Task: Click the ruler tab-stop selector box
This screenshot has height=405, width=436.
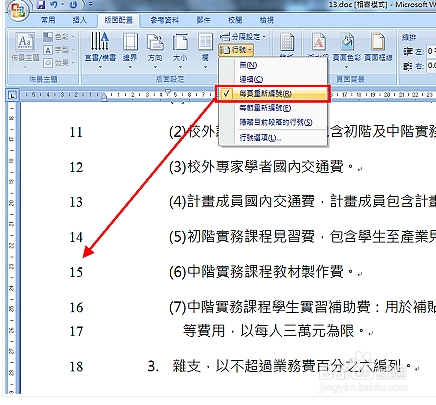Action: click(x=12, y=95)
